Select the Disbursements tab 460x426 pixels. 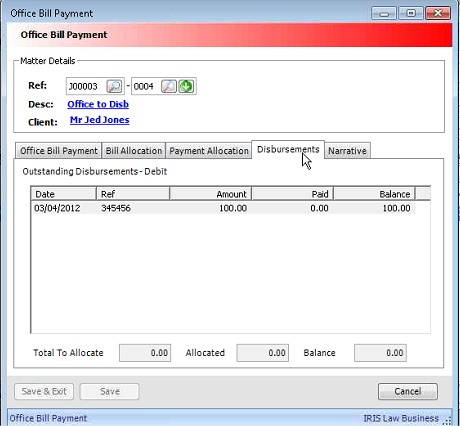pyautogui.click(x=288, y=149)
